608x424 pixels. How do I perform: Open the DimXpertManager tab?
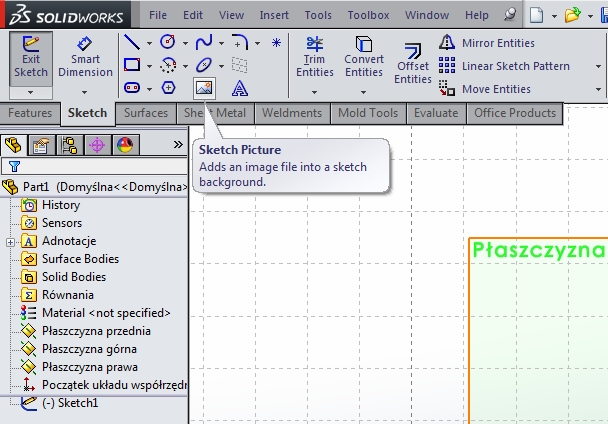pyautogui.click(x=97, y=145)
